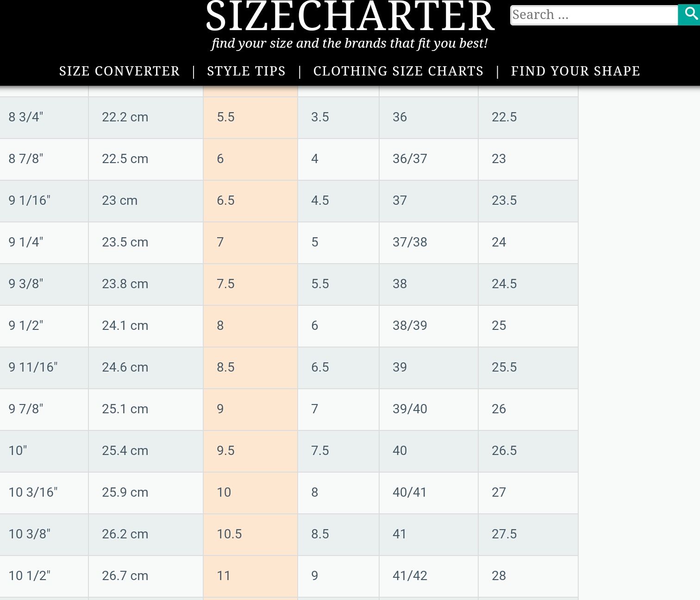Open the Find Your Shape page
This screenshot has width=700, height=600.
pyautogui.click(x=575, y=71)
